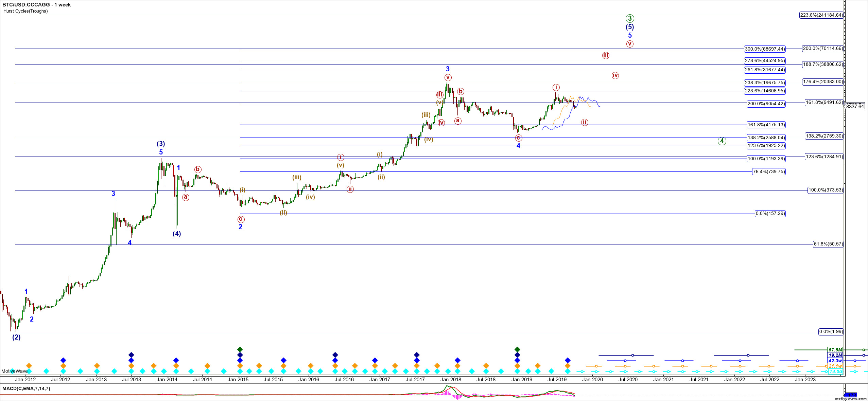Click the 300.0%(68697.44) Fibonacci label
This screenshot has height=401, width=868.
click(x=765, y=49)
